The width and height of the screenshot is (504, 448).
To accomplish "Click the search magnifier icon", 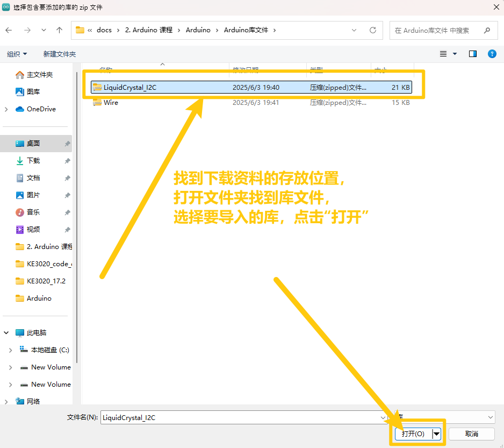I will 487,31.
